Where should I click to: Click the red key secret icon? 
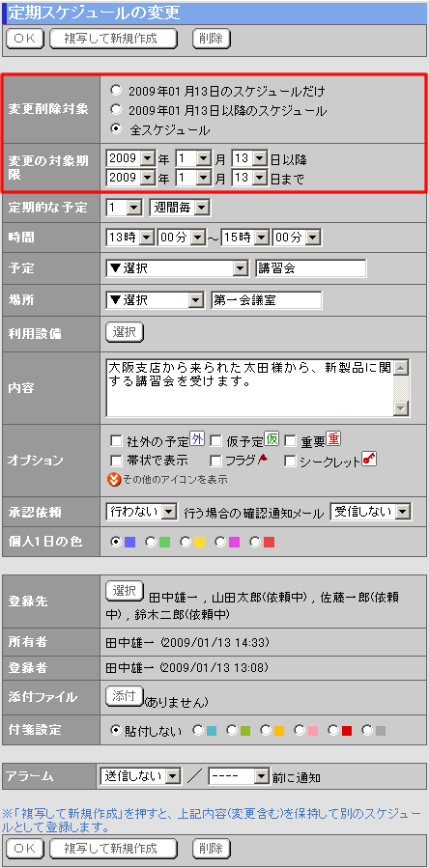click(x=370, y=459)
